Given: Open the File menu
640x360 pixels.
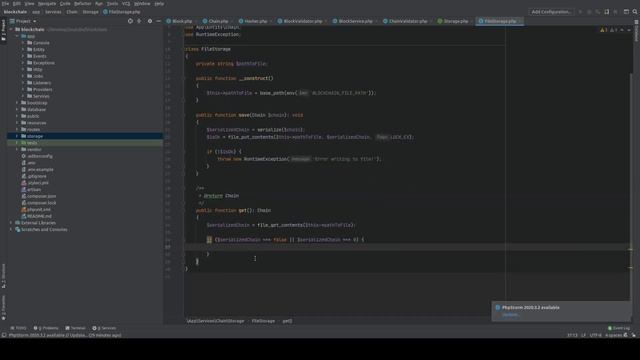Looking at the screenshot, I should [x=5, y=3].
